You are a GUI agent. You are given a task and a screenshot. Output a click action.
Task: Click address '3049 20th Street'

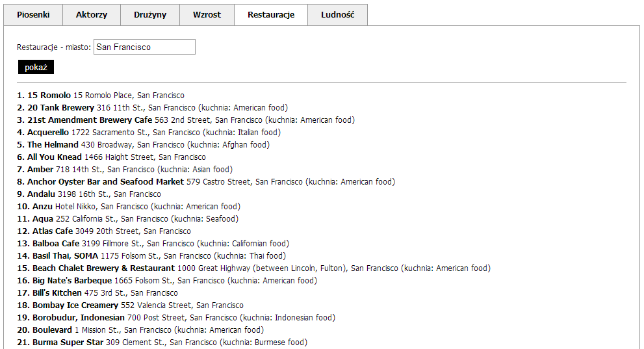107,231
